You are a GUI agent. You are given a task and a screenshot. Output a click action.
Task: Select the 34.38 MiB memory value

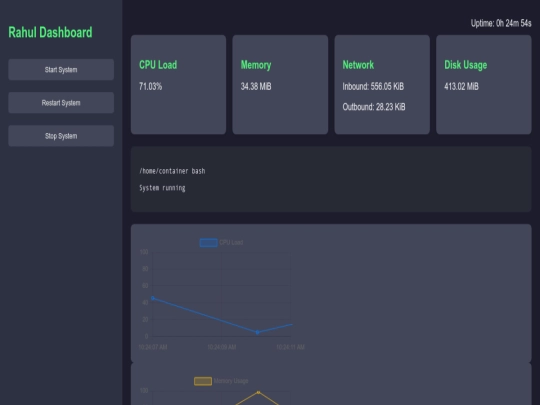256,86
